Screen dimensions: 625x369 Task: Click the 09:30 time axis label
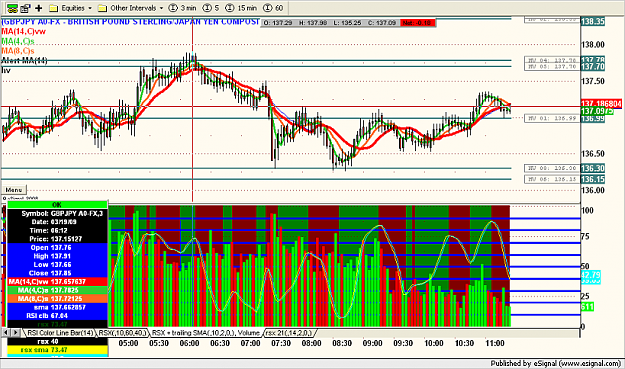point(403,343)
